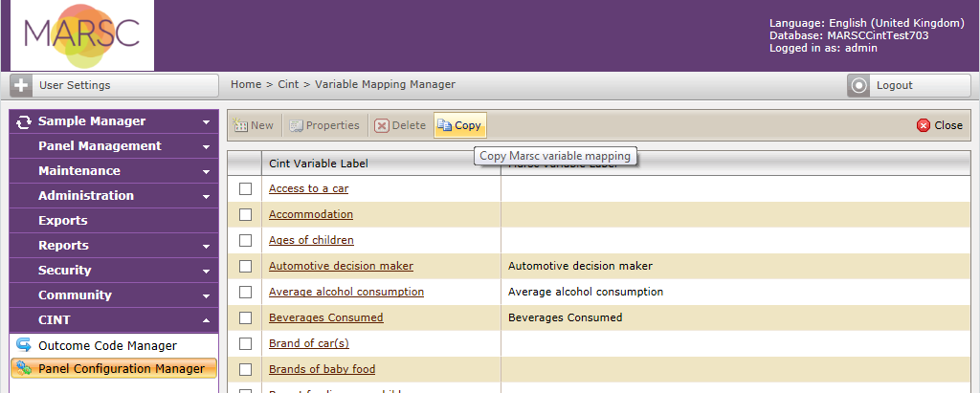The width and height of the screenshot is (980, 393).
Task: Click the header select-all checkbox cell
Action: point(244,164)
